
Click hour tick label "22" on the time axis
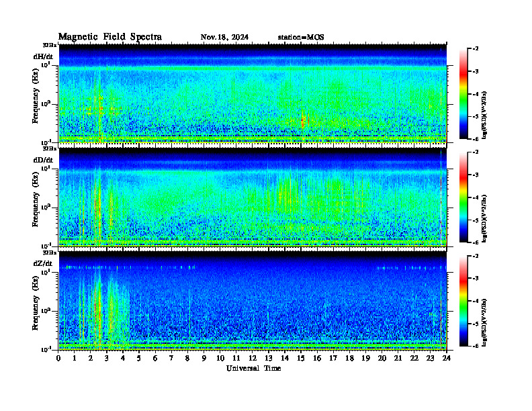tap(414, 359)
